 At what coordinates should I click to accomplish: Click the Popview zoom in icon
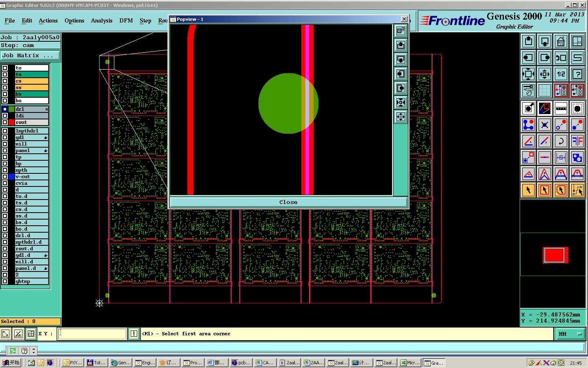(x=401, y=102)
